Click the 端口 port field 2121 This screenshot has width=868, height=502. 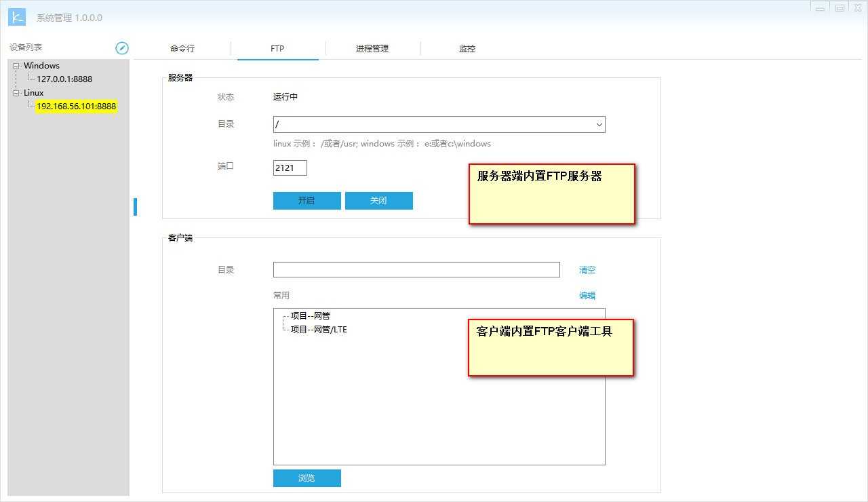click(x=290, y=168)
